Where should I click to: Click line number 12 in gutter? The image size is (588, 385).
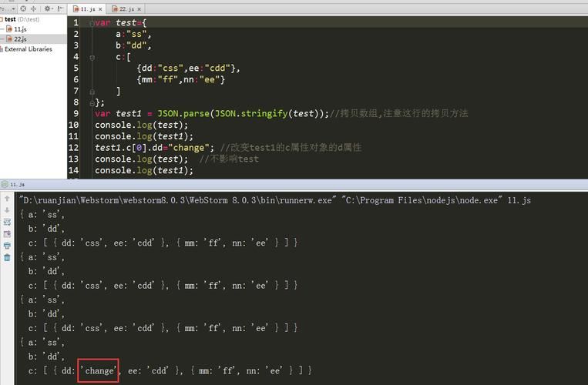[73, 148]
